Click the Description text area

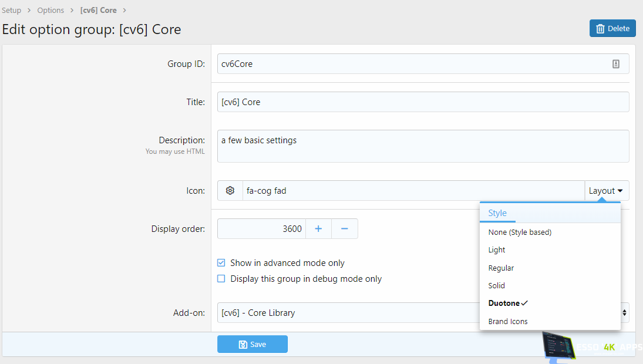(x=423, y=146)
